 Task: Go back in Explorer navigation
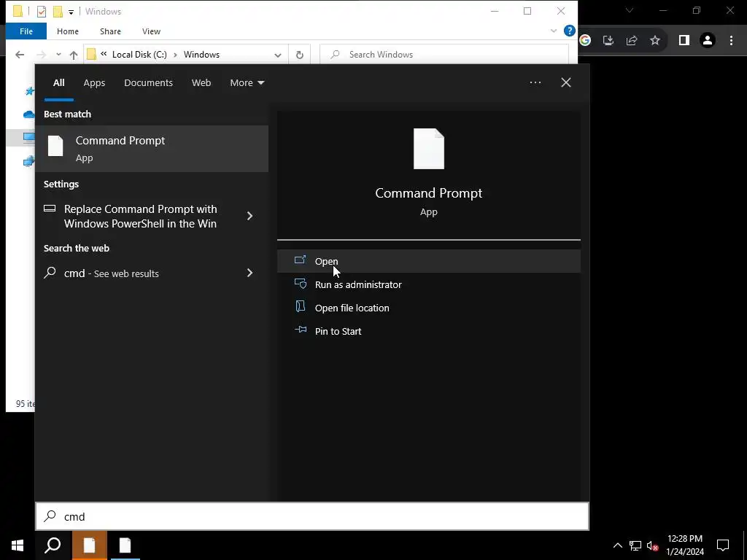20,55
